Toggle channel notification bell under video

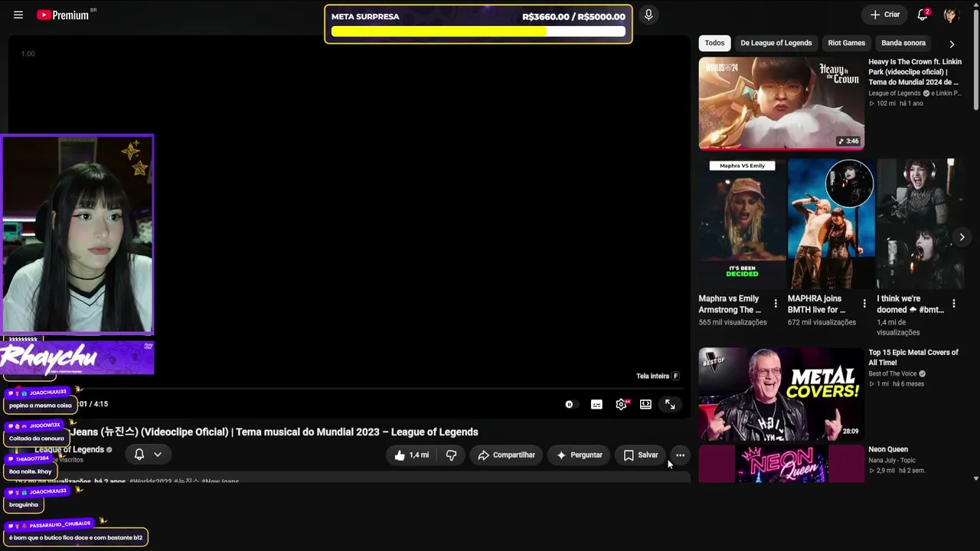click(139, 455)
